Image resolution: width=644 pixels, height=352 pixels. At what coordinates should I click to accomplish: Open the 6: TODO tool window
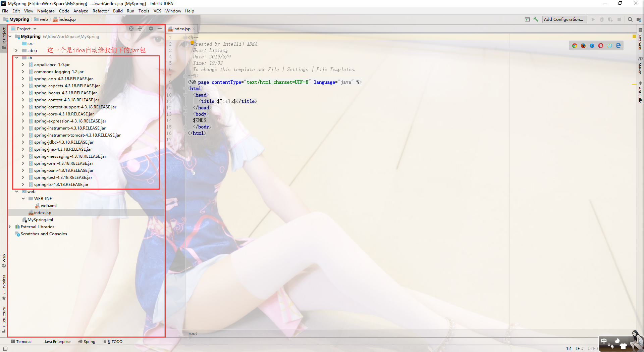[x=113, y=342]
